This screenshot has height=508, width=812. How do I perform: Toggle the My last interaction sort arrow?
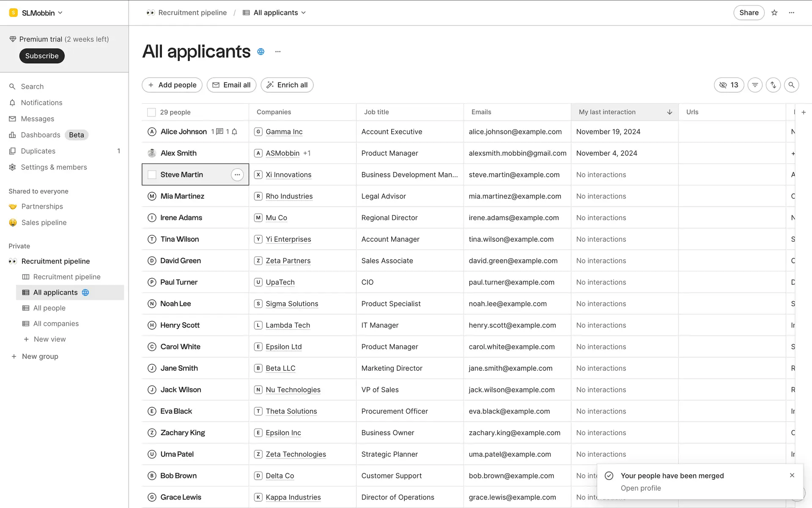669,112
